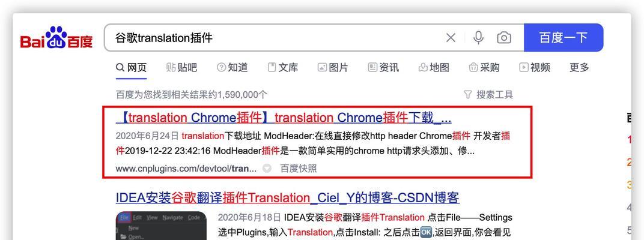Open 百度快照 cached page link

pyautogui.click(x=299, y=168)
